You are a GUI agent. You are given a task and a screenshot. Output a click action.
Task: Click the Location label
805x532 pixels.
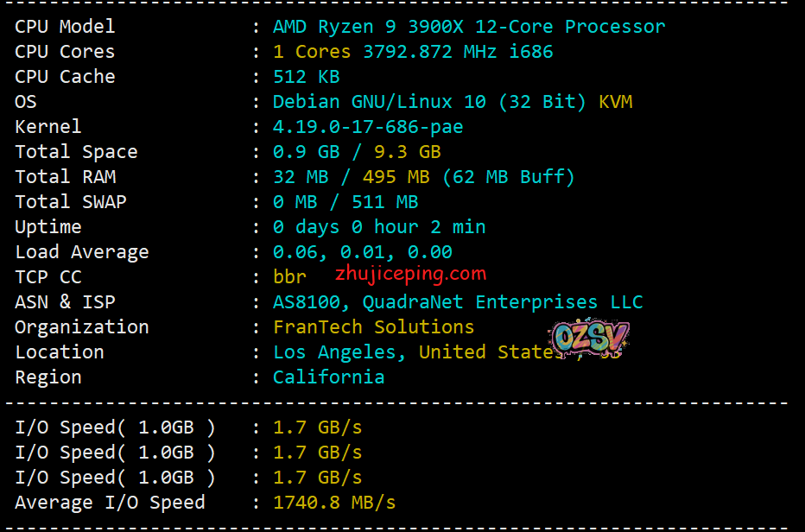pyautogui.click(x=59, y=352)
